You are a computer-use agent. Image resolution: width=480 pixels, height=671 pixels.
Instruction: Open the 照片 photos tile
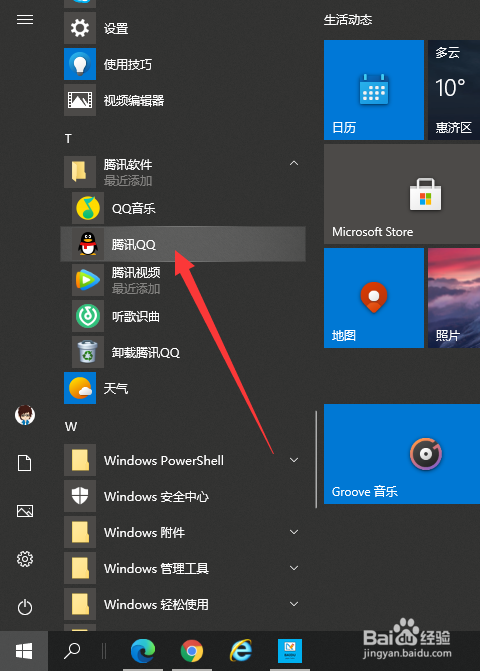[x=454, y=298]
